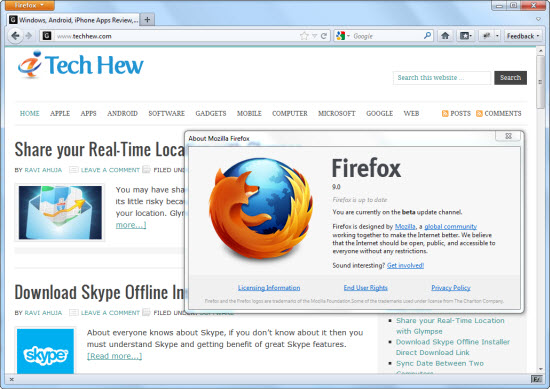Click the POSTS RSS feed icon
This screenshot has width=550, height=389.
(445, 113)
